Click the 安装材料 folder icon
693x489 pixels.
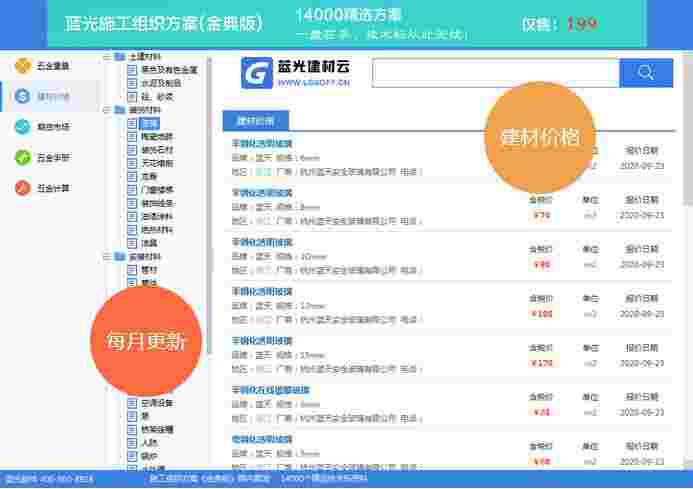point(120,256)
